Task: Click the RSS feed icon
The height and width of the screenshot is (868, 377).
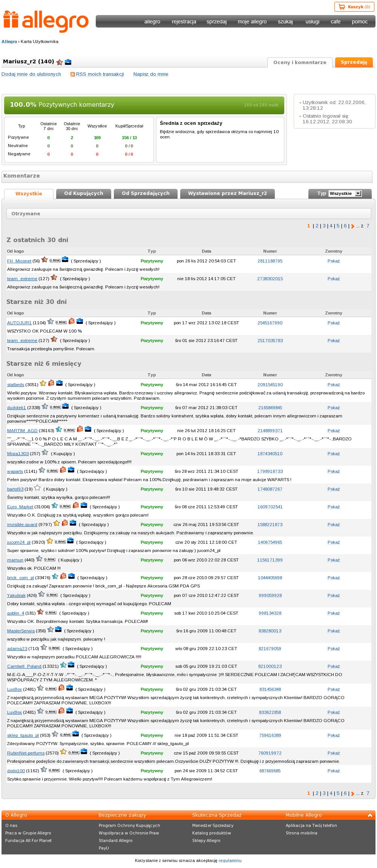Action: click(x=73, y=74)
